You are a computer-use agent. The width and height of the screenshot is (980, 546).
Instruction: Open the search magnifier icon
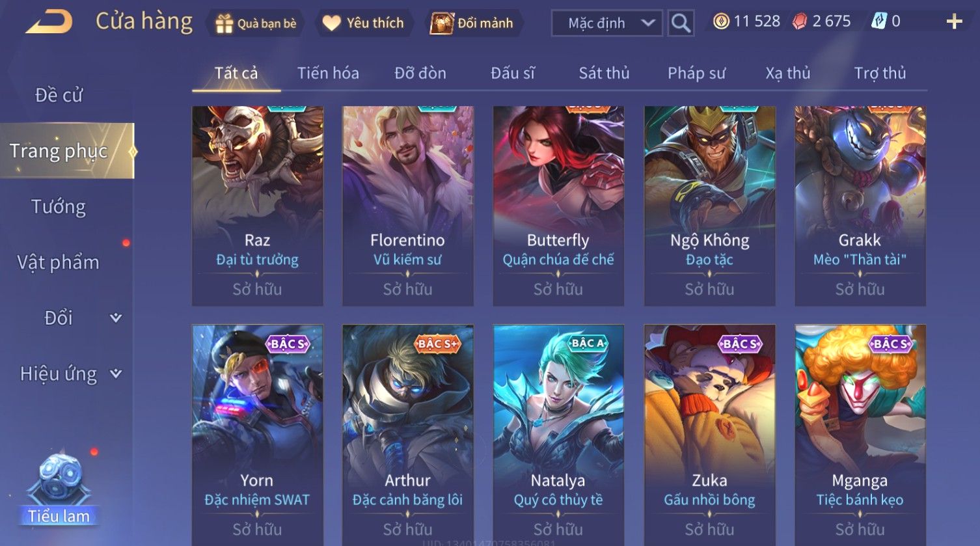tap(681, 23)
